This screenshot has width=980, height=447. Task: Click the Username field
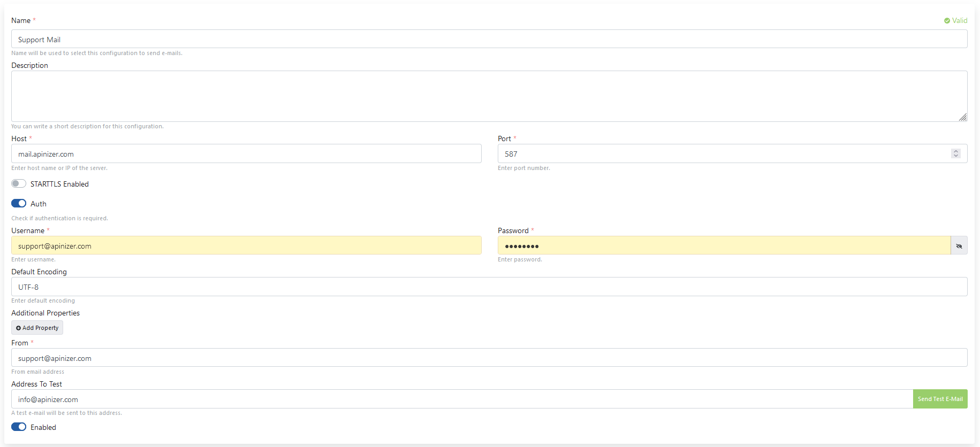[246, 245]
